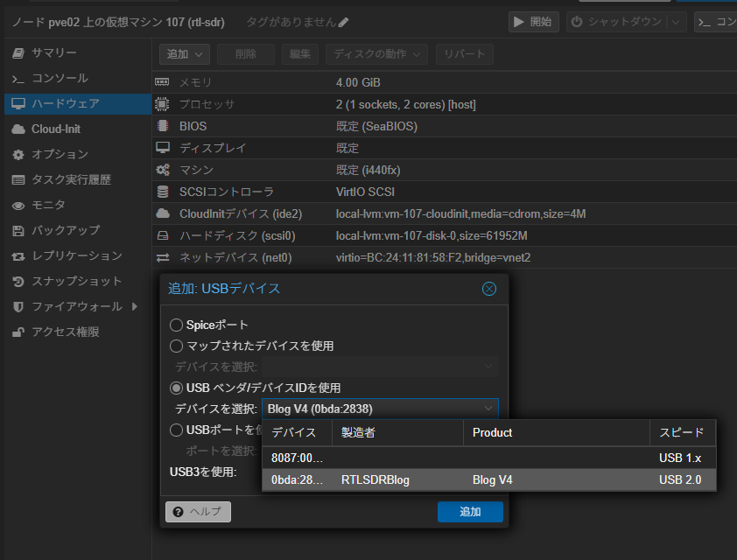
Task: Select マップされたデバイスを使用 radio option
Action: 177,346
